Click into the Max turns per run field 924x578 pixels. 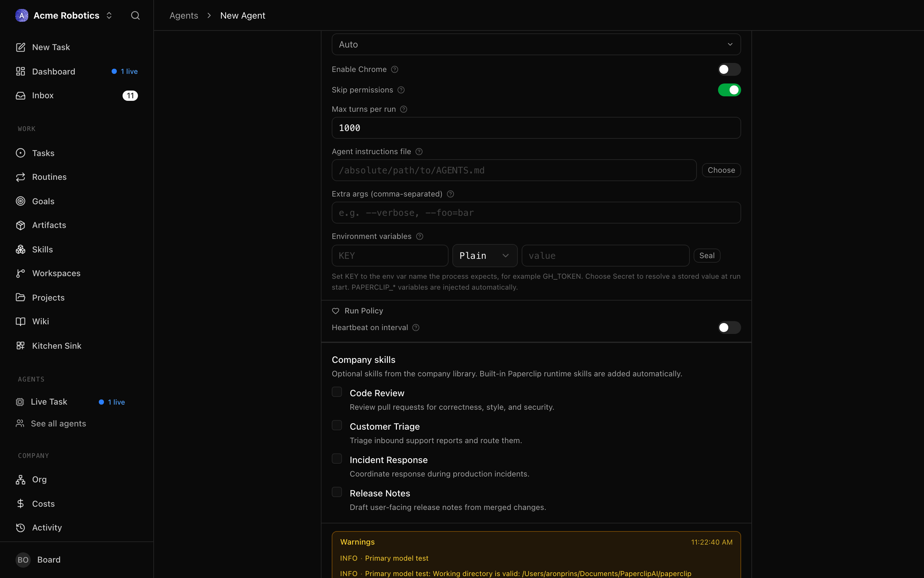pyautogui.click(x=536, y=128)
